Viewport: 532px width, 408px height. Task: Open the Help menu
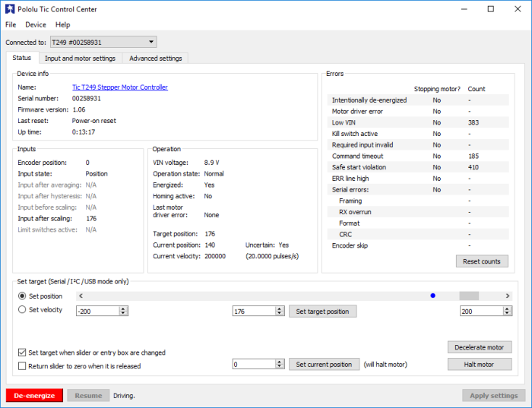pyautogui.click(x=63, y=25)
